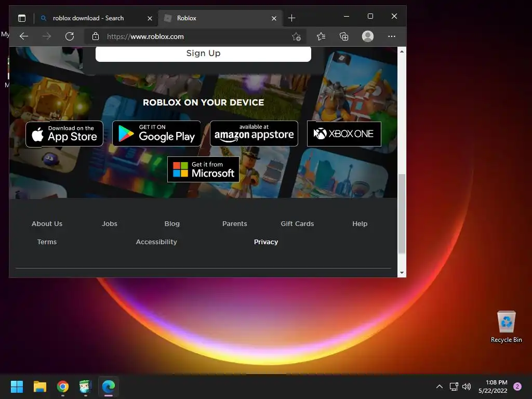Minimize the Edge browser window

(x=347, y=16)
